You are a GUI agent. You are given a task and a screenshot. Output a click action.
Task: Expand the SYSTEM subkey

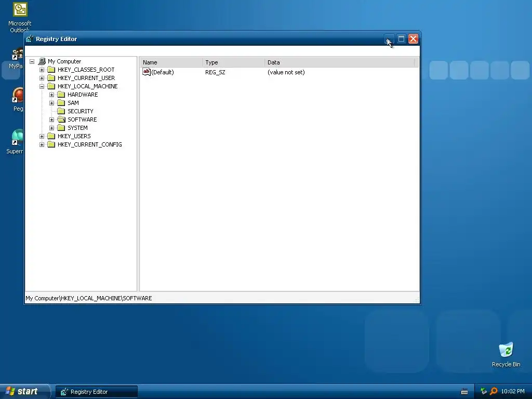point(51,128)
